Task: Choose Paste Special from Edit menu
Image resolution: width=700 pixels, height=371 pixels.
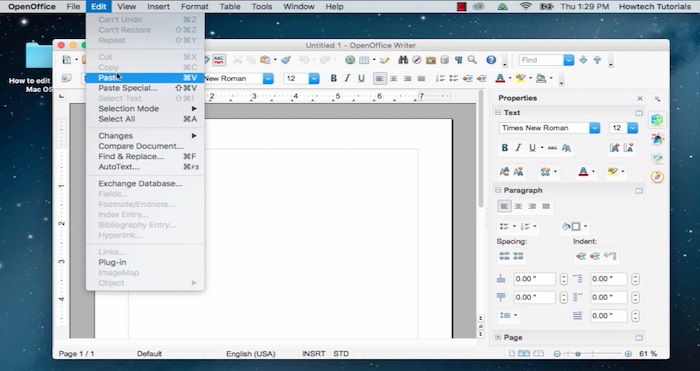Action: pos(145,88)
